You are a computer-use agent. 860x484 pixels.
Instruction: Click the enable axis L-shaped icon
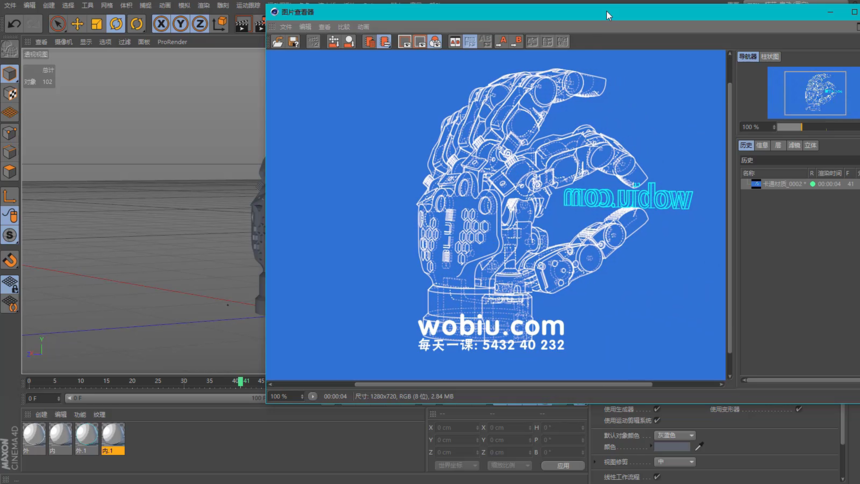tap(9, 196)
